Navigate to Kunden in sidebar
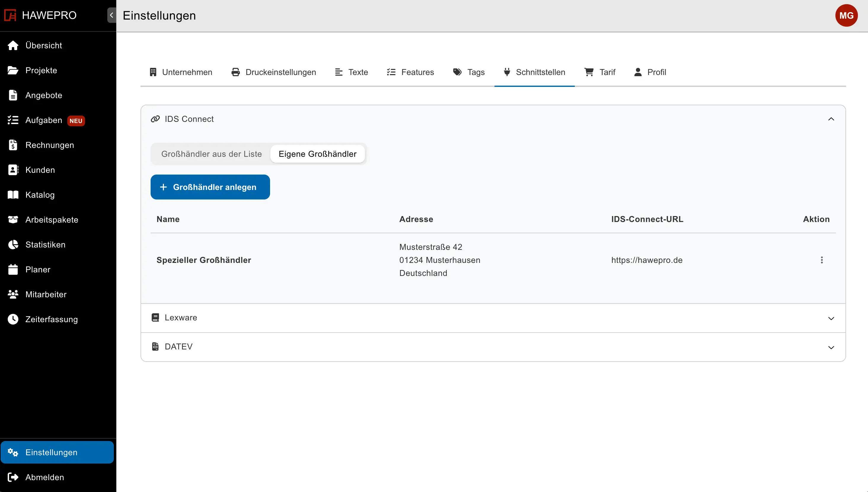Image resolution: width=868 pixels, height=492 pixels. [57, 170]
